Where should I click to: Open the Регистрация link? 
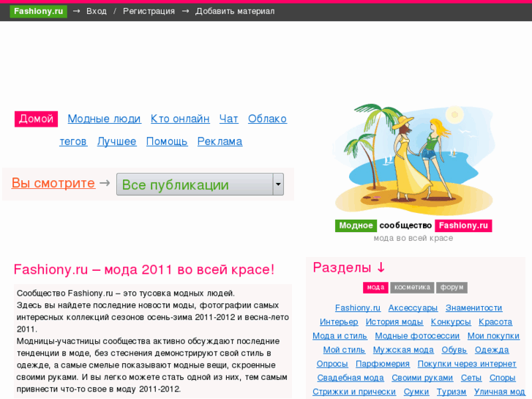pos(149,11)
